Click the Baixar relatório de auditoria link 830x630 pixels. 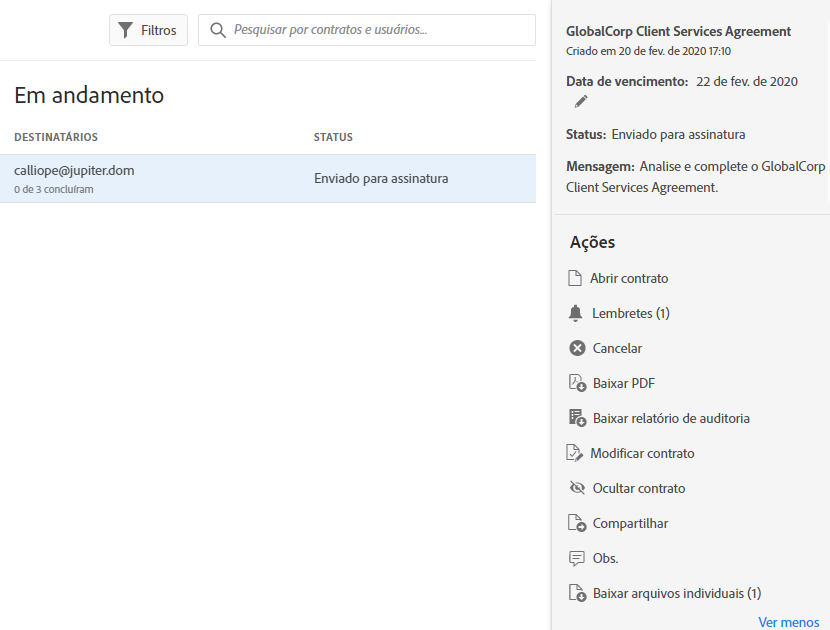(671, 418)
